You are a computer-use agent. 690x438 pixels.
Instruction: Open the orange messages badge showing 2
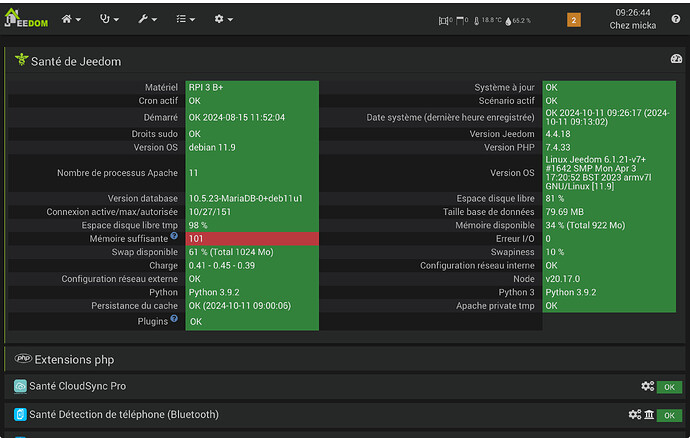tap(573, 20)
